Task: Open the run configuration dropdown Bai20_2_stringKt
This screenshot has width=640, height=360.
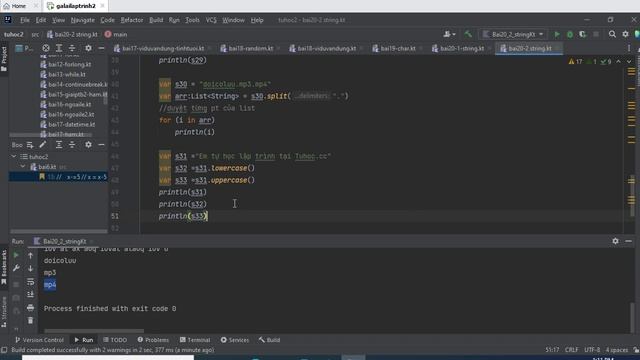Action: (x=513, y=35)
